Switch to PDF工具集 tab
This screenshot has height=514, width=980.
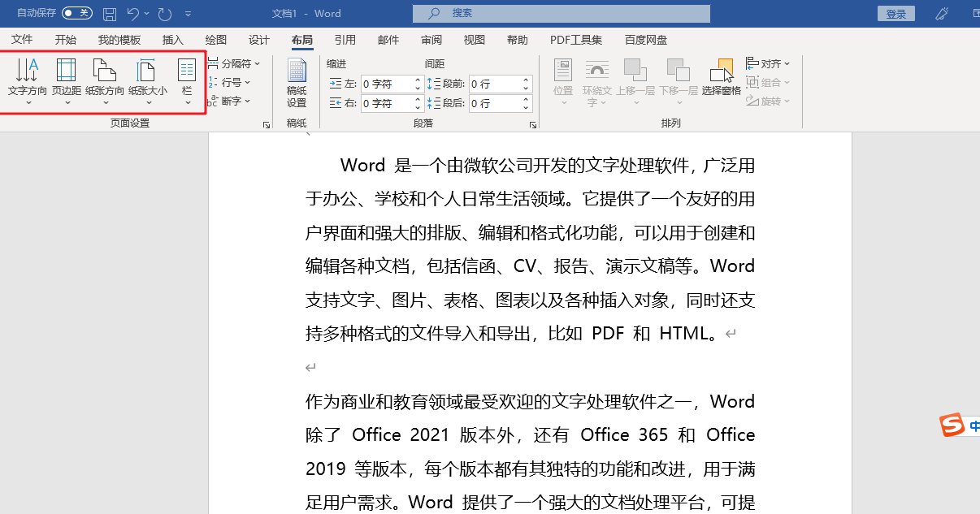click(576, 40)
